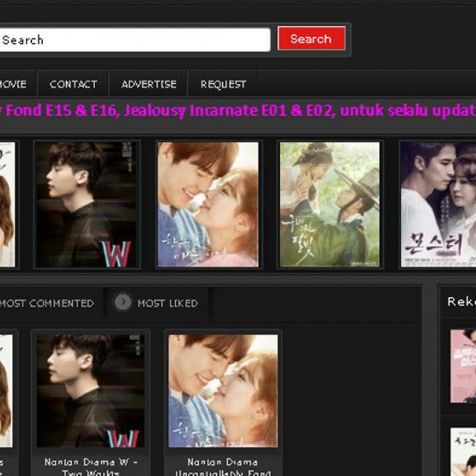Open the W drama poster in the top carousel
This screenshot has height=476, width=476.
(87, 204)
